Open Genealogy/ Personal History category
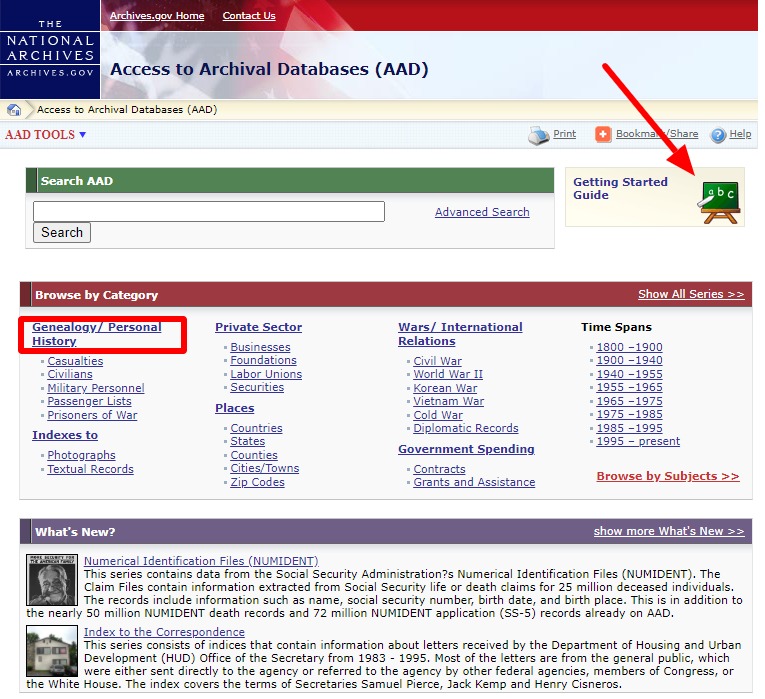The width and height of the screenshot is (765, 699). (x=96, y=334)
